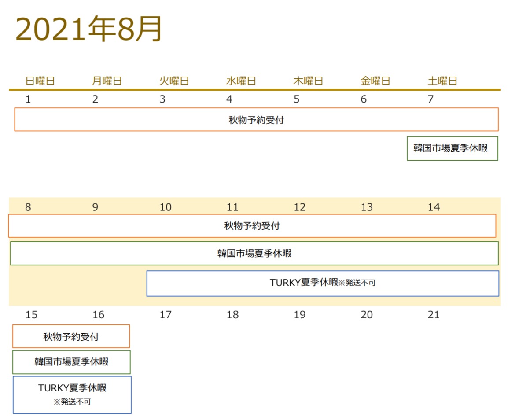Screen dimensions: 515x420
Task: Click date 9 in the calendar
Action: point(95,207)
